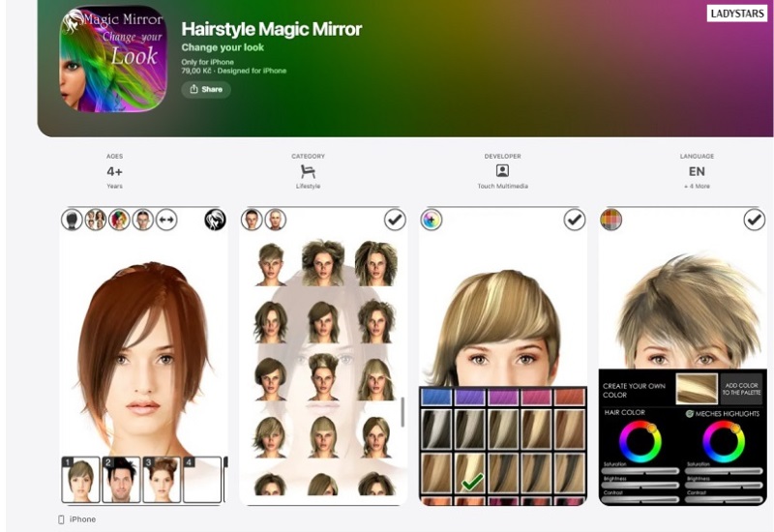The width and height of the screenshot is (774, 532).
Task: Open the rainbow hair color icon
Action: [119, 220]
